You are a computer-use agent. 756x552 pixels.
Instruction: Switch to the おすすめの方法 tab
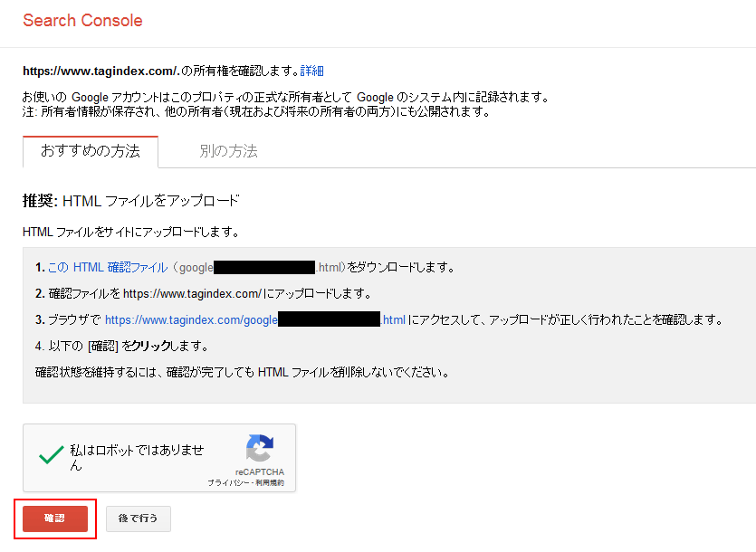tap(91, 151)
